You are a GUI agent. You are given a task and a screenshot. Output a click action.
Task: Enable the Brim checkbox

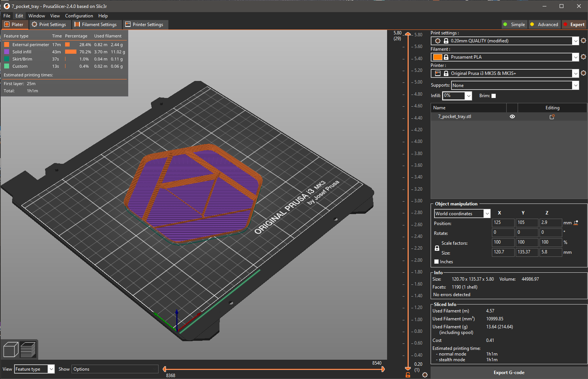[x=493, y=96]
